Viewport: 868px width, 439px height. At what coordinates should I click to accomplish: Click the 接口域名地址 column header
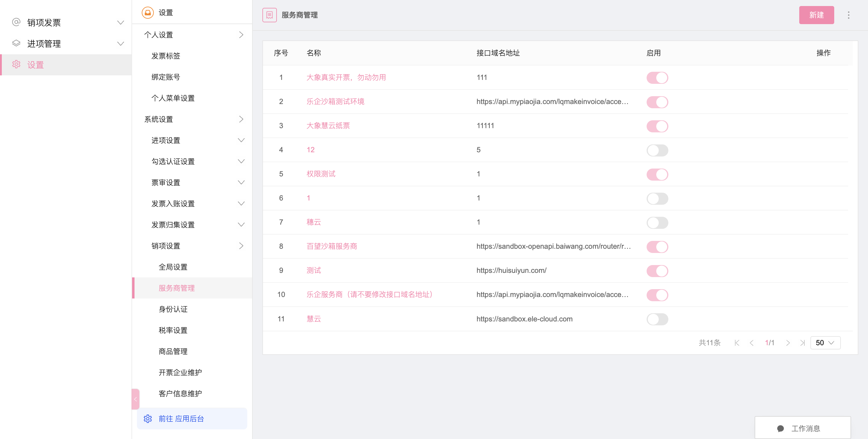(x=498, y=53)
